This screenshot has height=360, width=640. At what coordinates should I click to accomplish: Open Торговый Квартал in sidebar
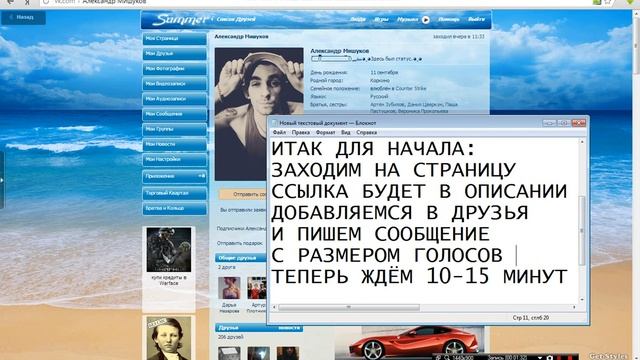[175, 193]
